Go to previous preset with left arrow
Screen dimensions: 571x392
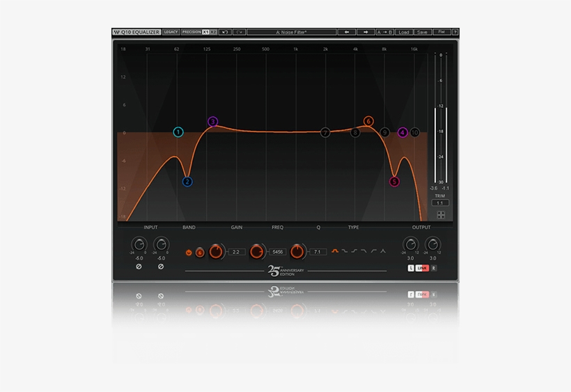347,32
